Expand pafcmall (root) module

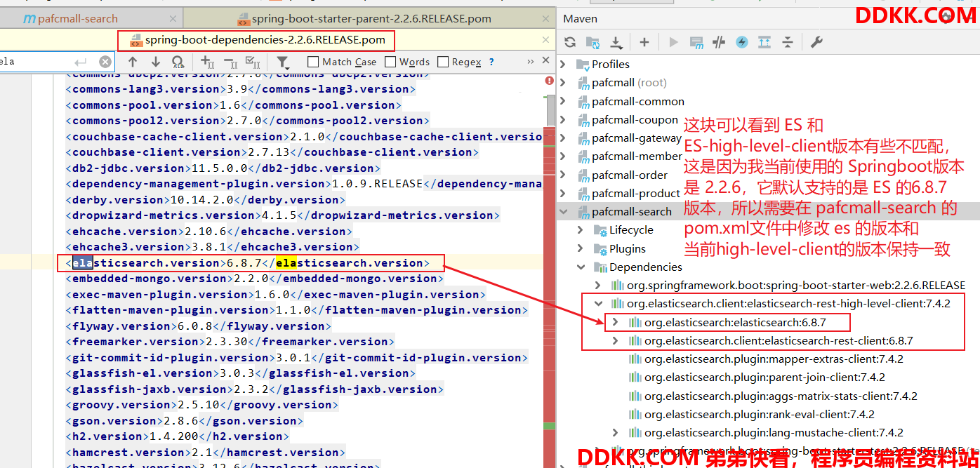(563, 83)
